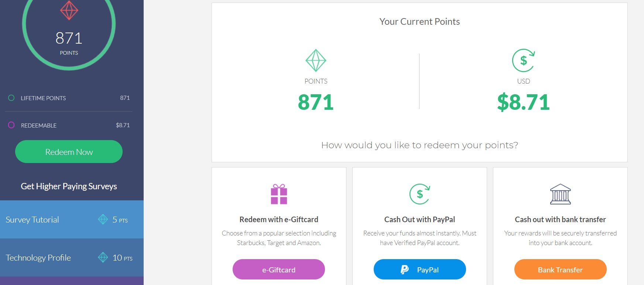Viewport: 644px width, 285px height.
Task: Click the diamond icon beside Technology Profile
Action: 103,257
